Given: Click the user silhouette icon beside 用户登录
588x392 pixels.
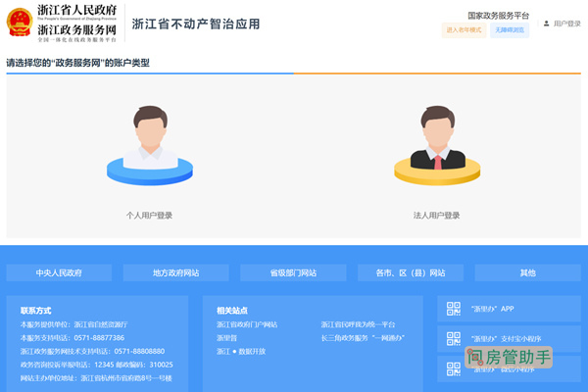Looking at the screenshot, I should pos(547,24).
